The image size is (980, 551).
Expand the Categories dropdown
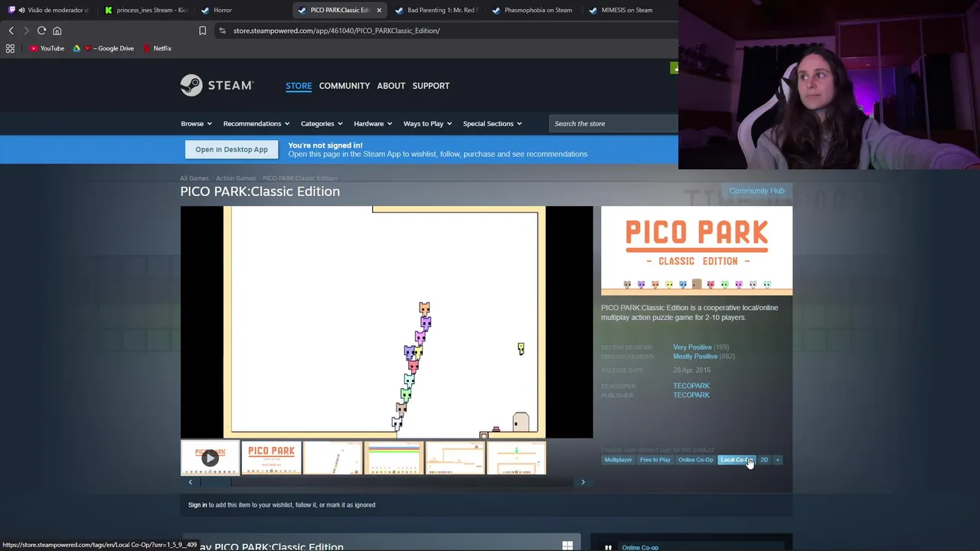[322, 123]
